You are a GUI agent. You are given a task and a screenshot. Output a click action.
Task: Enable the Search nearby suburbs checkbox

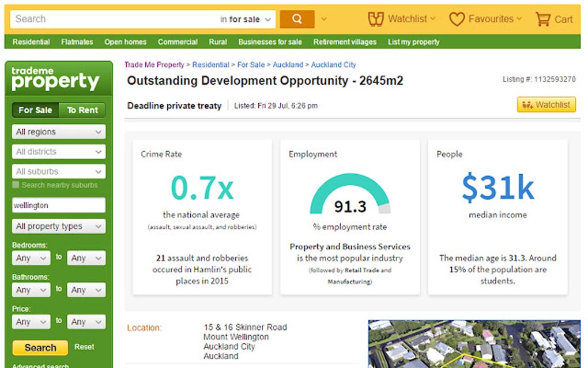pos(15,185)
